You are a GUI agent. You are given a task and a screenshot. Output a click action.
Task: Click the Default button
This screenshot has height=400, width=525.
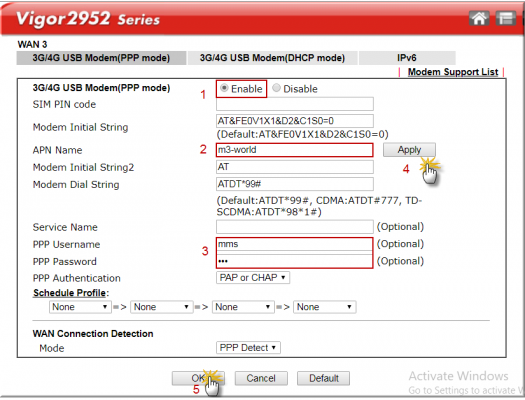[x=323, y=378]
